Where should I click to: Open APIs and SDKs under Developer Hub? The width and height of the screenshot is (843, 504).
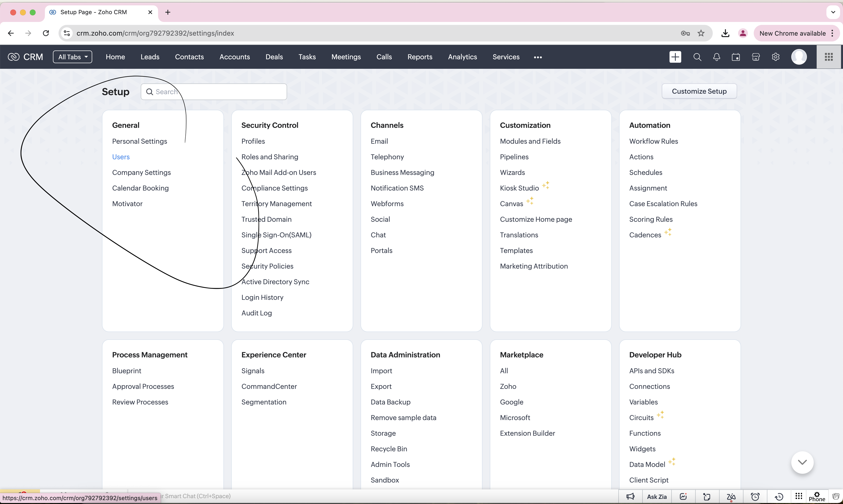point(652,371)
